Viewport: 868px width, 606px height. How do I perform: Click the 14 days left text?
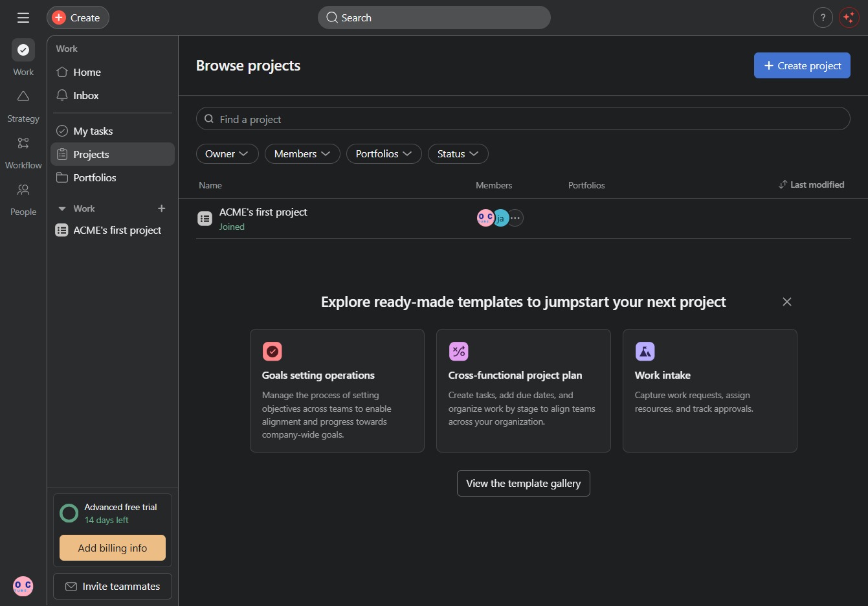pyautogui.click(x=106, y=520)
